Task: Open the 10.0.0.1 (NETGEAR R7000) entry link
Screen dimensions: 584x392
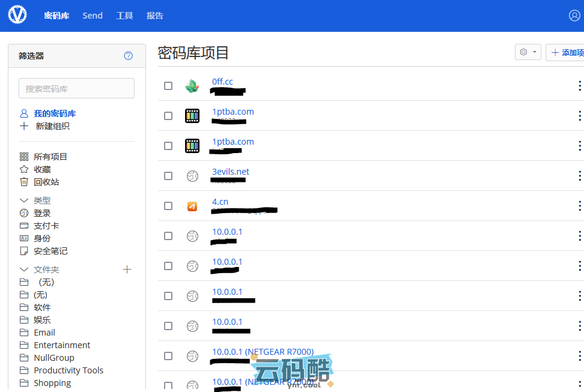Action: [x=263, y=352]
